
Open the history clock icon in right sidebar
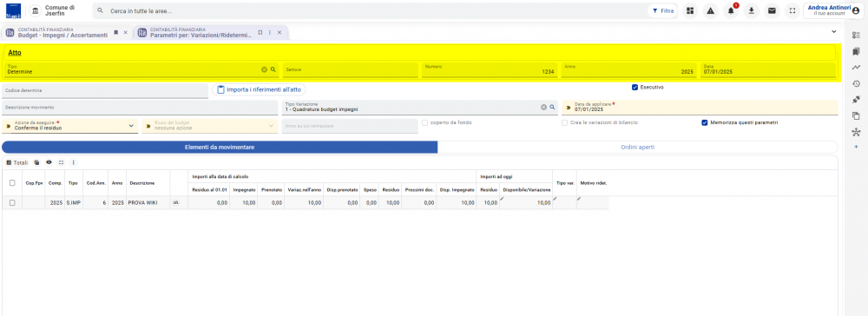pyautogui.click(x=856, y=83)
